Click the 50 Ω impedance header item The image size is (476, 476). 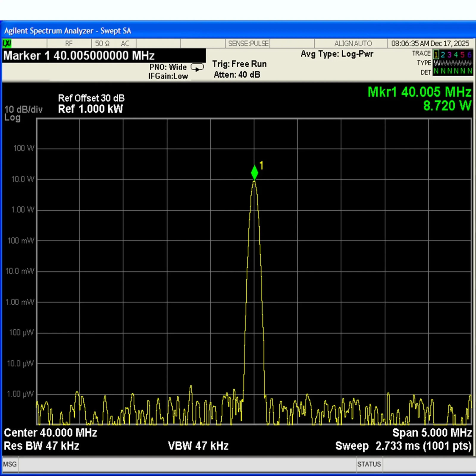coord(102,44)
